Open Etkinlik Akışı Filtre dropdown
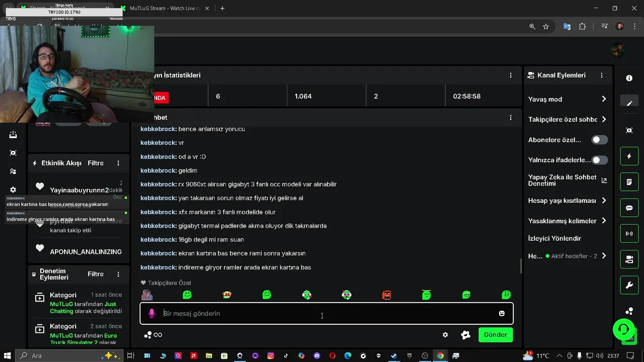The height and width of the screenshot is (362, 644). (x=96, y=163)
